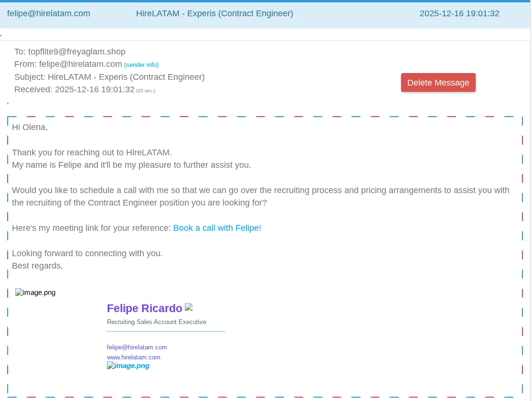Click Felipe Ricardo's name in the signature
Image resolution: width=532 pixels, height=401 pixels.
(145, 308)
